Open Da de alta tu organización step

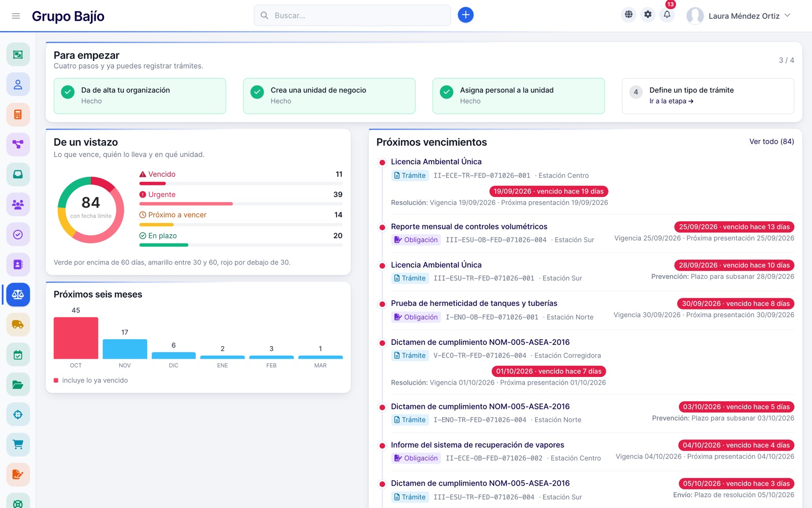point(140,96)
